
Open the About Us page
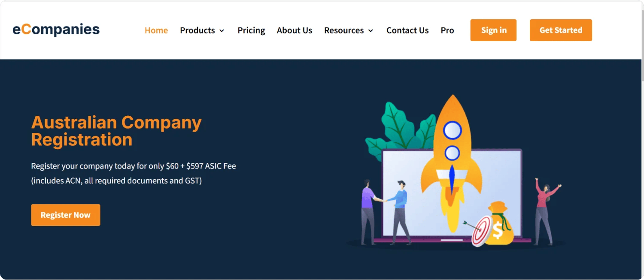[x=295, y=30]
